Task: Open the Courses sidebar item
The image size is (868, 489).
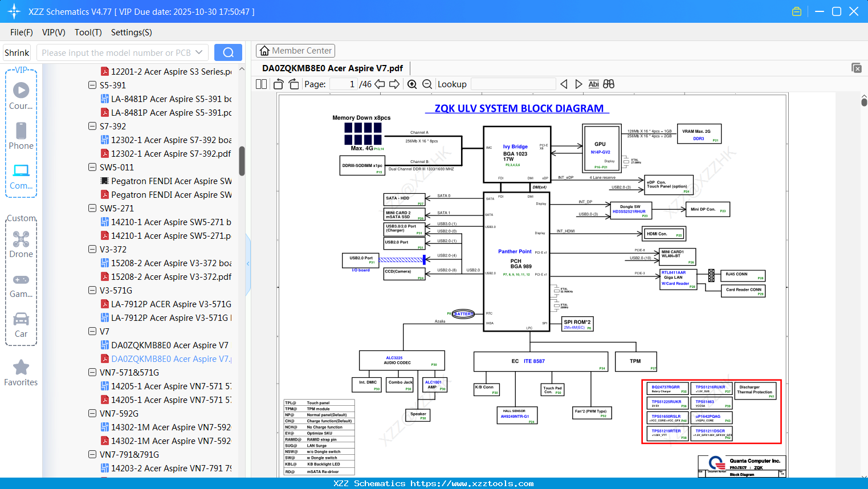Action: tap(21, 96)
